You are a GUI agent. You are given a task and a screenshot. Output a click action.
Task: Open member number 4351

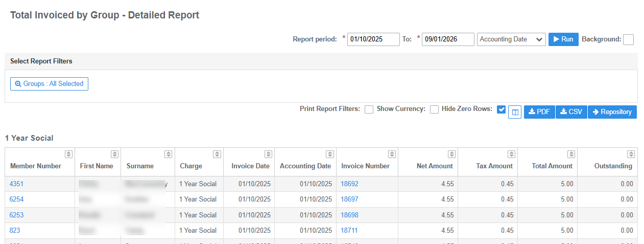click(16, 184)
